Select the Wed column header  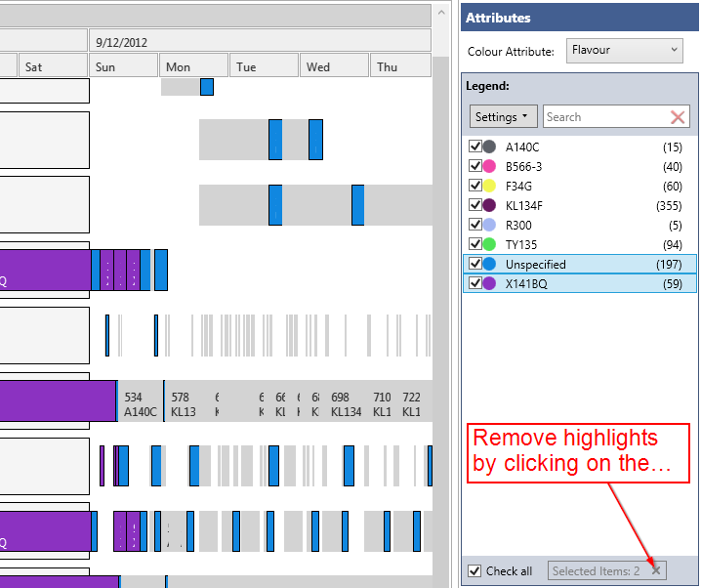tap(334, 66)
